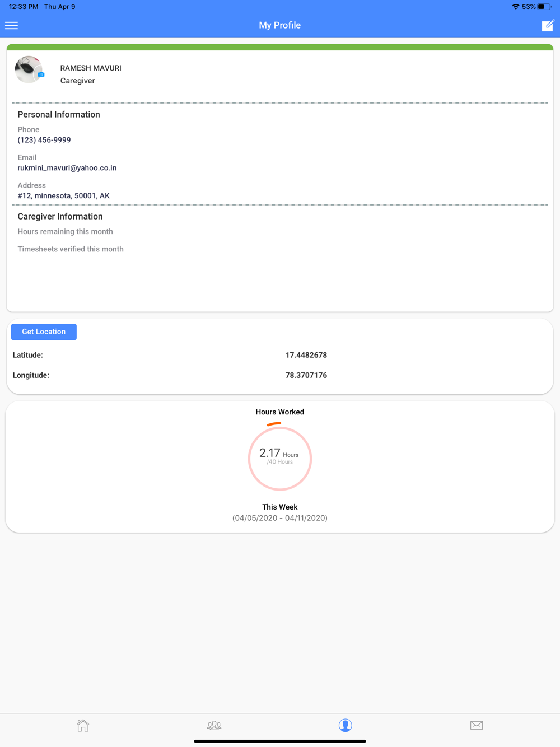
Task: Click the Get Location button
Action: [44, 332]
